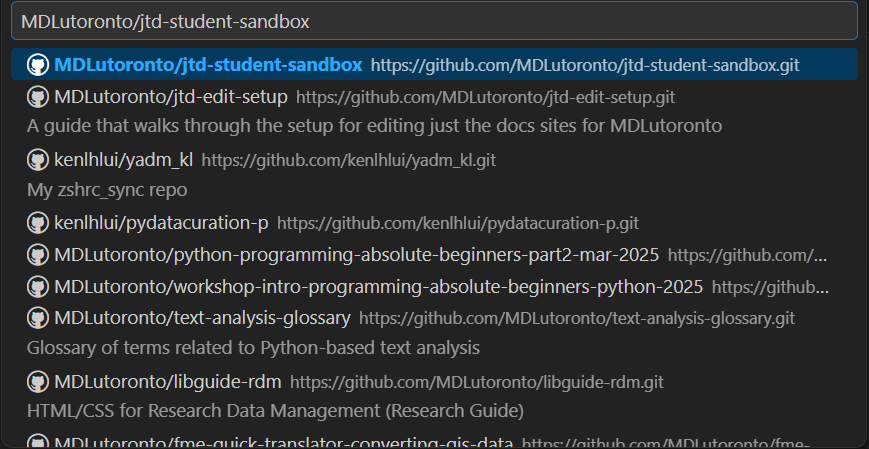Select python-programming-absolute-beginners-part2-mar-2025 repository

pyautogui.click(x=356, y=255)
